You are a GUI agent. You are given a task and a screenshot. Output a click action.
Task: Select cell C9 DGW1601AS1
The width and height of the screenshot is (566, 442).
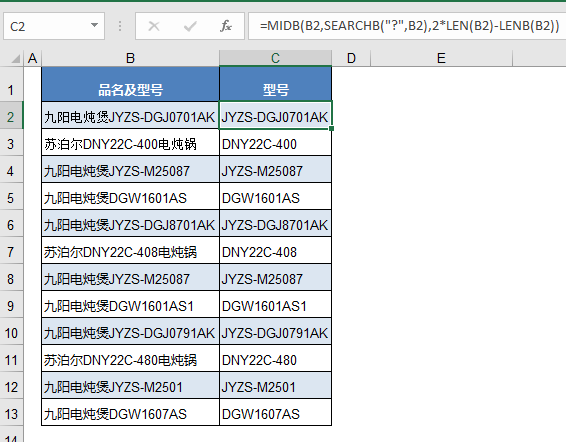point(275,304)
